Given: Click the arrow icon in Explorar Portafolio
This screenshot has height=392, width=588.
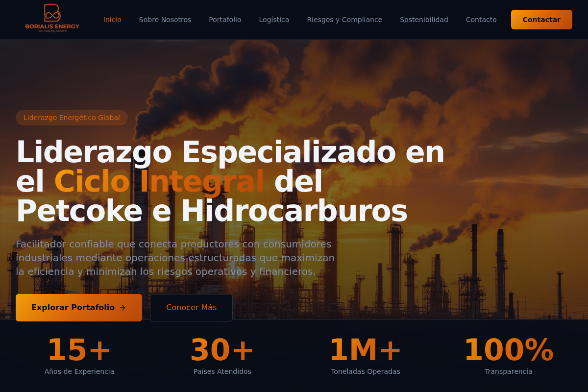Looking at the screenshot, I should point(122,308).
